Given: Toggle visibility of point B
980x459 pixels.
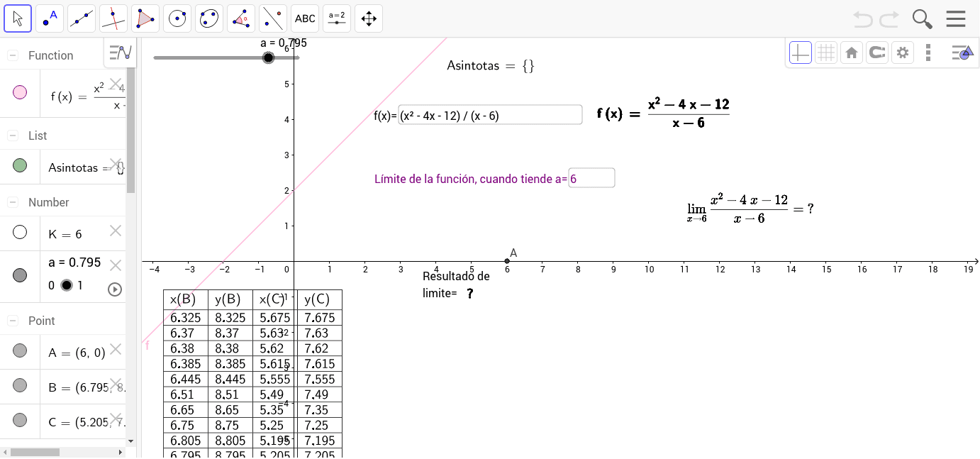Looking at the screenshot, I should click(20, 385).
